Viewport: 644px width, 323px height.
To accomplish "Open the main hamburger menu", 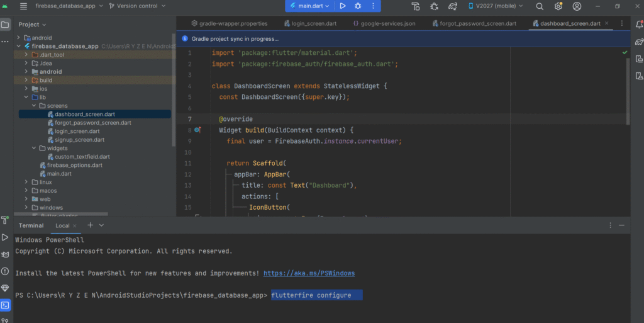I will 23,6.
